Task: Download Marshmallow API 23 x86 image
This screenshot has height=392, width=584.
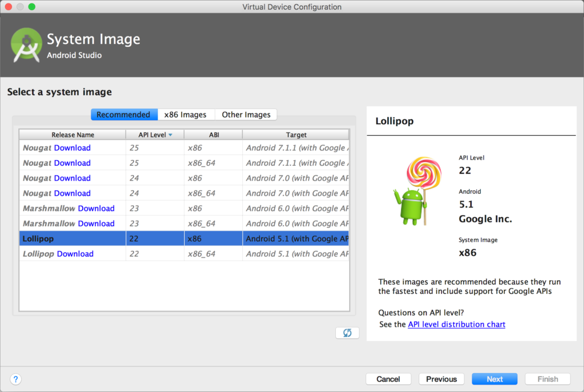Action: point(96,209)
